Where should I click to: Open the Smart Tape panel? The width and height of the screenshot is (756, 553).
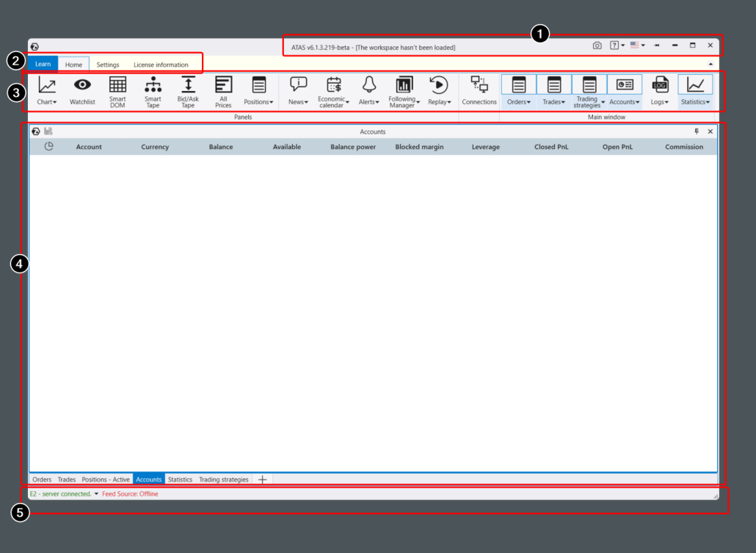tap(152, 90)
